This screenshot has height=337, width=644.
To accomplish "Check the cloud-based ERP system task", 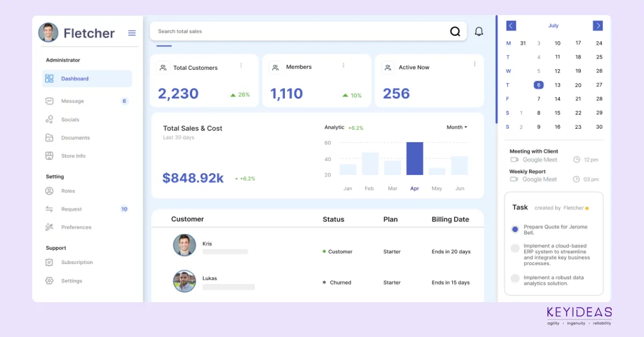I will click(x=515, y=248).
